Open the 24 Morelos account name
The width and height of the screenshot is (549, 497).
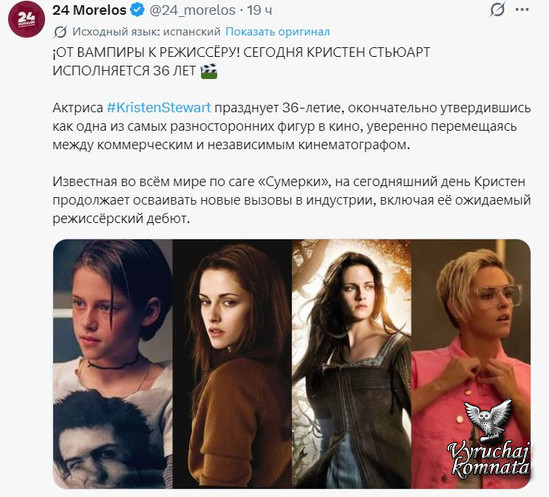tap(89, 10)
